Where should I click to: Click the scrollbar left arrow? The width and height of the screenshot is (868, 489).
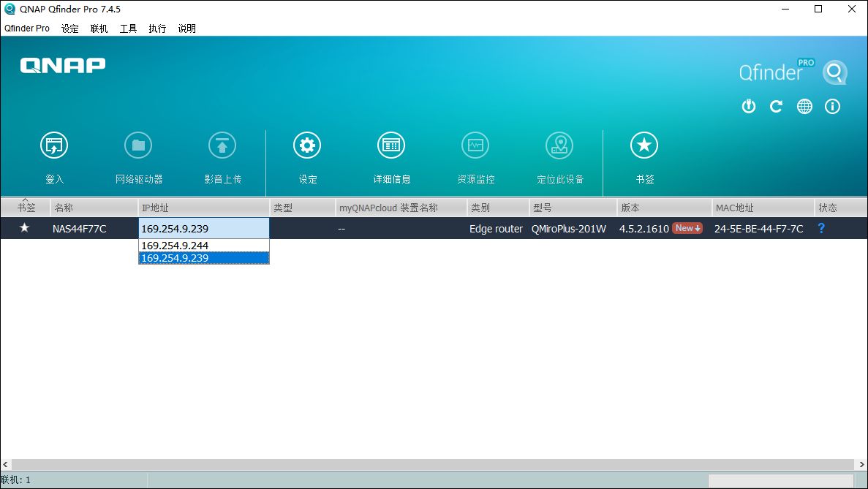6,465
